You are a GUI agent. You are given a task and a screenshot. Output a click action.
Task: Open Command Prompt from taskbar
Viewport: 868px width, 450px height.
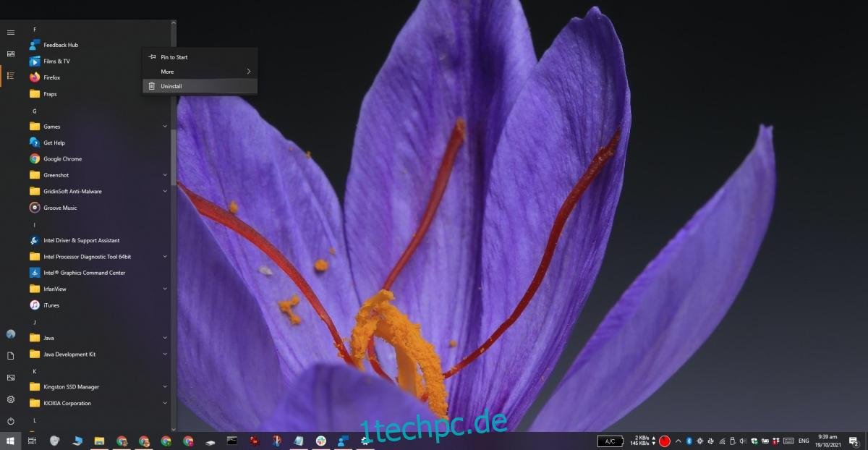coord(232,441)
